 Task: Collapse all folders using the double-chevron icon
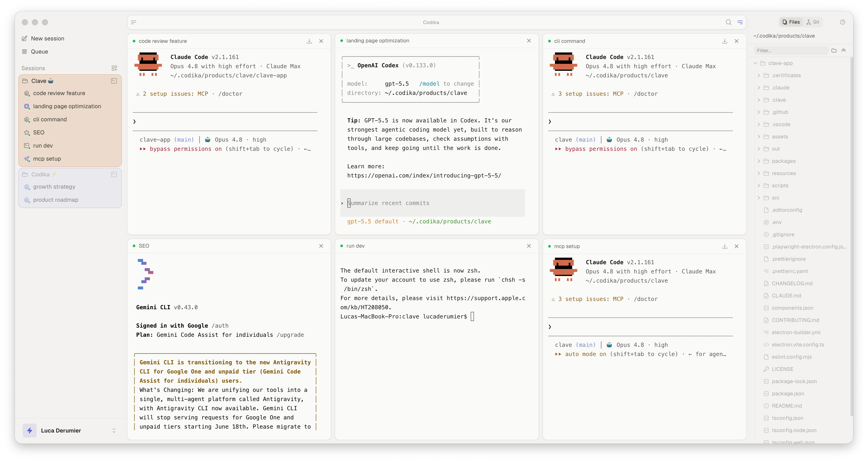[843, 50]
